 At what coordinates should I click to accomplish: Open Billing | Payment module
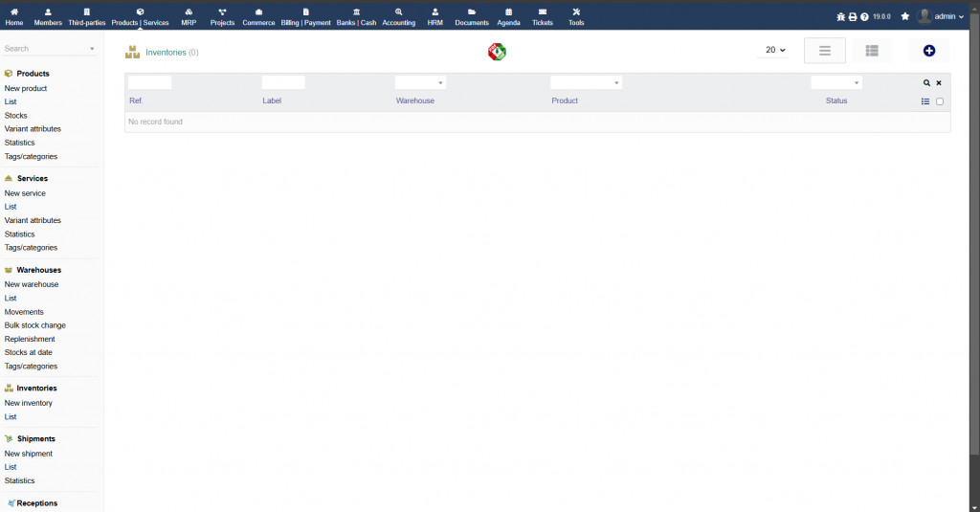(x=305, y=16)
